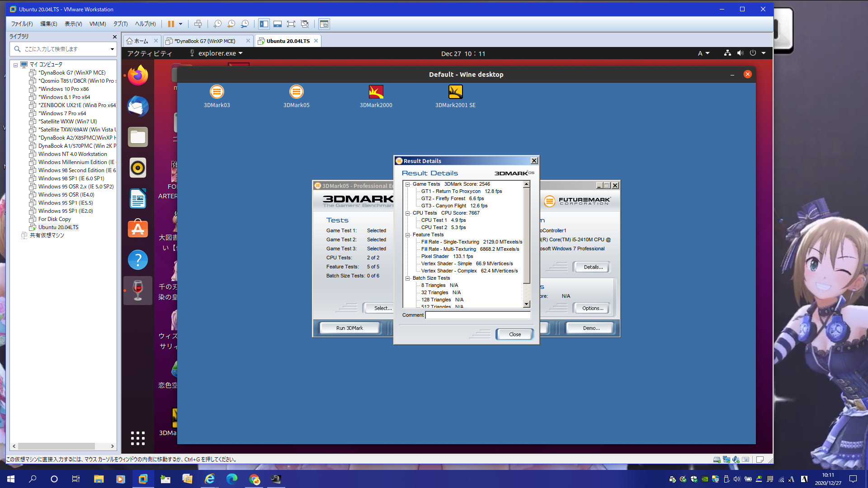Click the Comment input field
868x488 pixels.
click(478, 315)
